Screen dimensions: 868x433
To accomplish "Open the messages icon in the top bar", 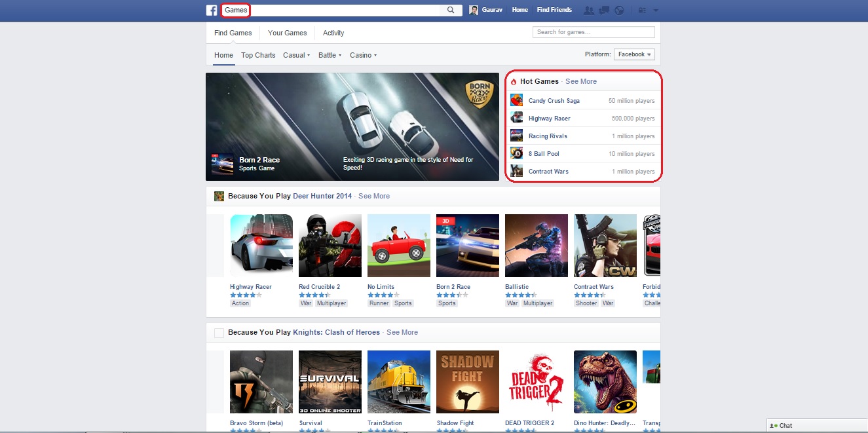I will pos(604,10).
